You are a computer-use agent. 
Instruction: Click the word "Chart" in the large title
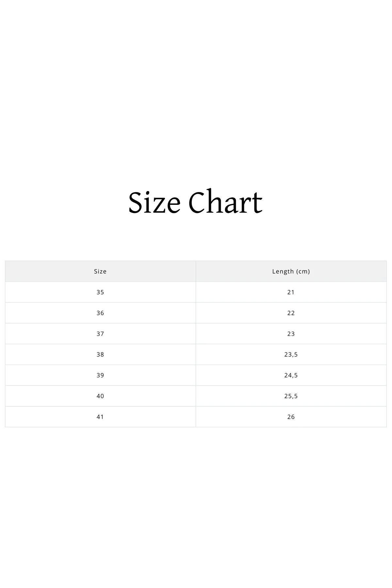click(x=225, y=203)
